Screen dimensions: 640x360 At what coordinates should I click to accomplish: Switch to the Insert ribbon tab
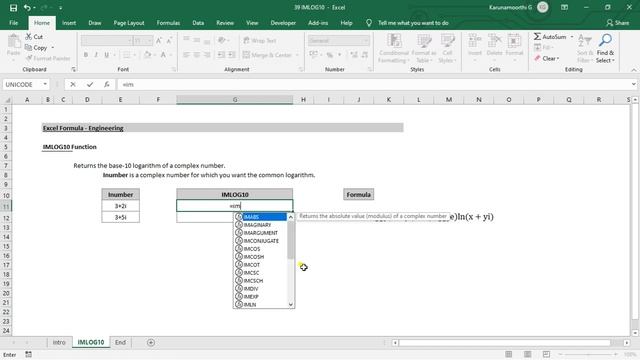[69, 23]
